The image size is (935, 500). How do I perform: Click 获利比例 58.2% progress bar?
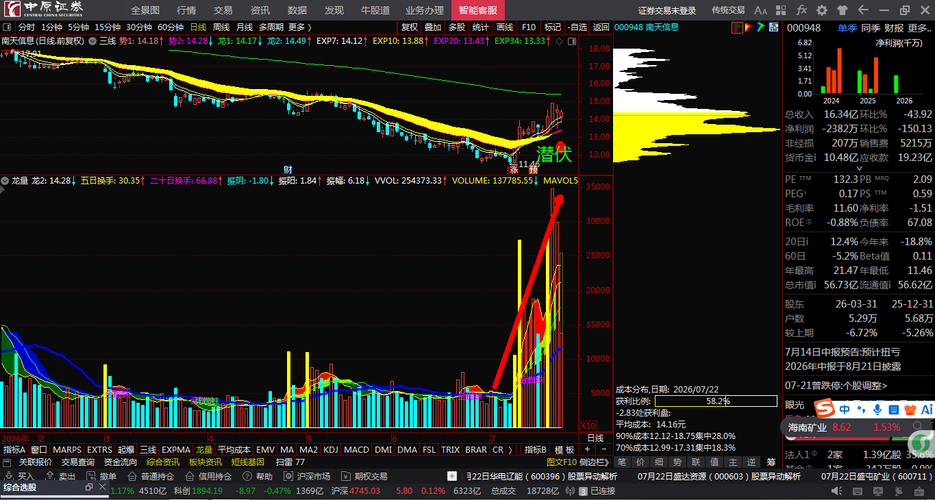coord(717,401)
